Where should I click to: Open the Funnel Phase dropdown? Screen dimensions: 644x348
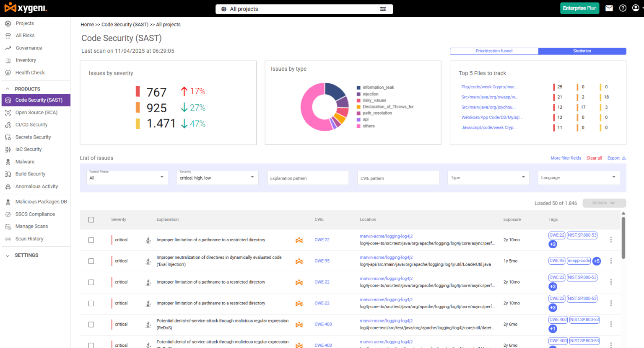click(127, 178)
